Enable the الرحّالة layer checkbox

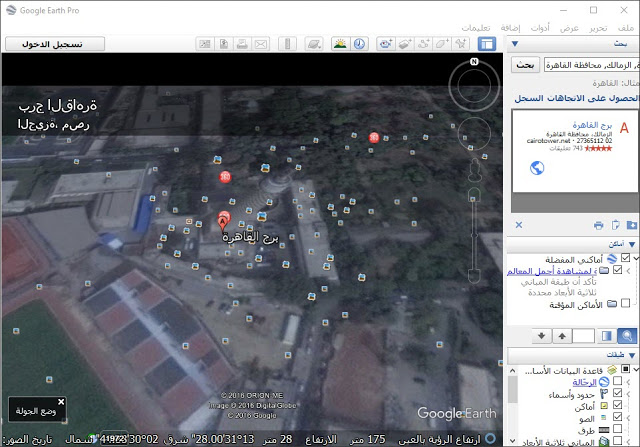tap(618, 381)
